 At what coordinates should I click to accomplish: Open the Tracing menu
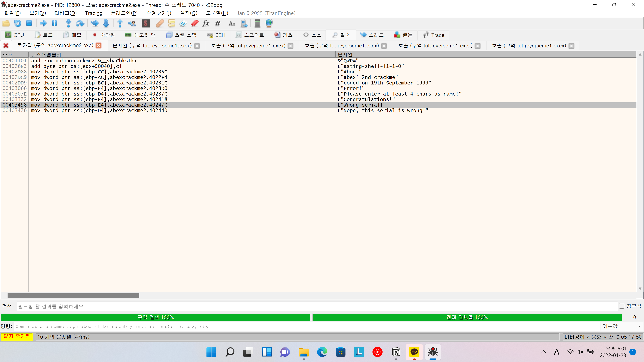(94, 13)
